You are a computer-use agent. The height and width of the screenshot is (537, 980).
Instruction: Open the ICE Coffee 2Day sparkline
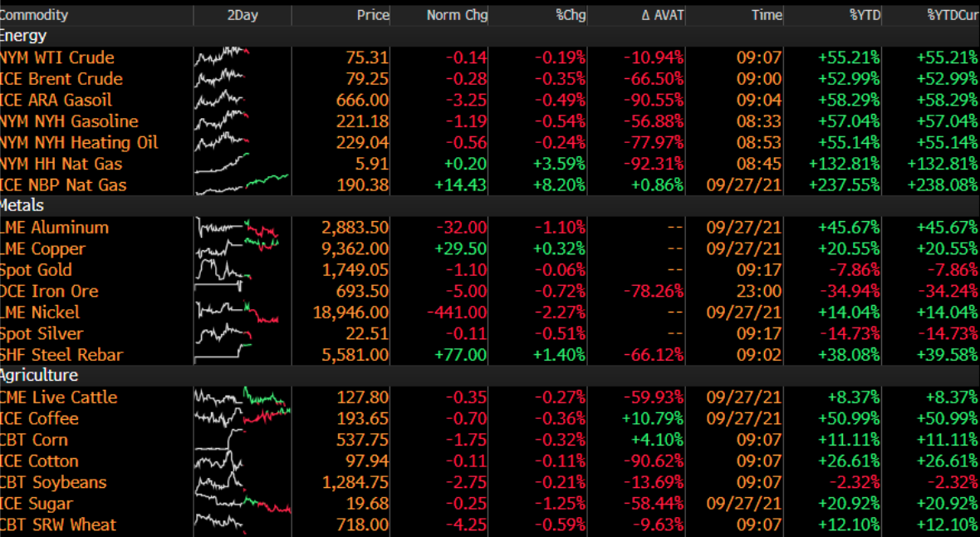point(243,418)
